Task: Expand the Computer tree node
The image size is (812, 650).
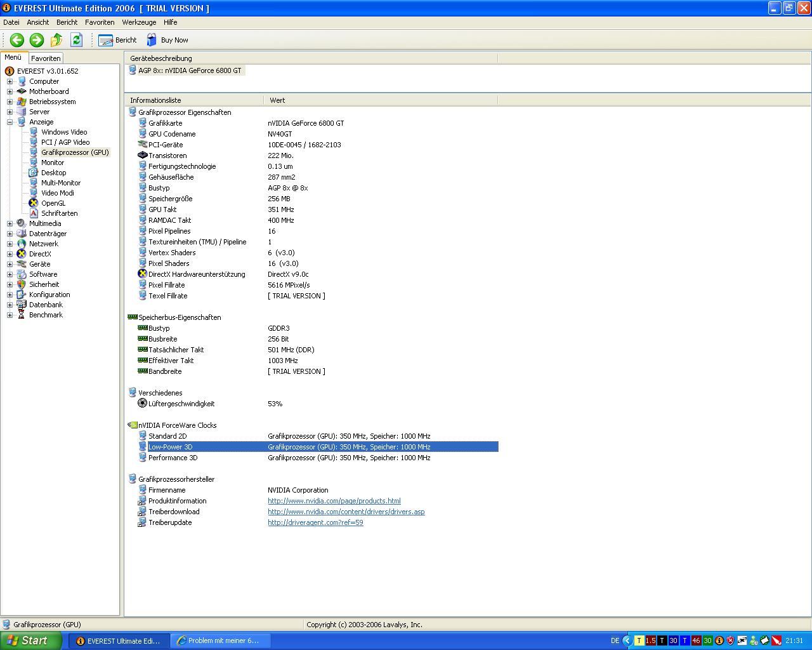Action: pos(10,81)
